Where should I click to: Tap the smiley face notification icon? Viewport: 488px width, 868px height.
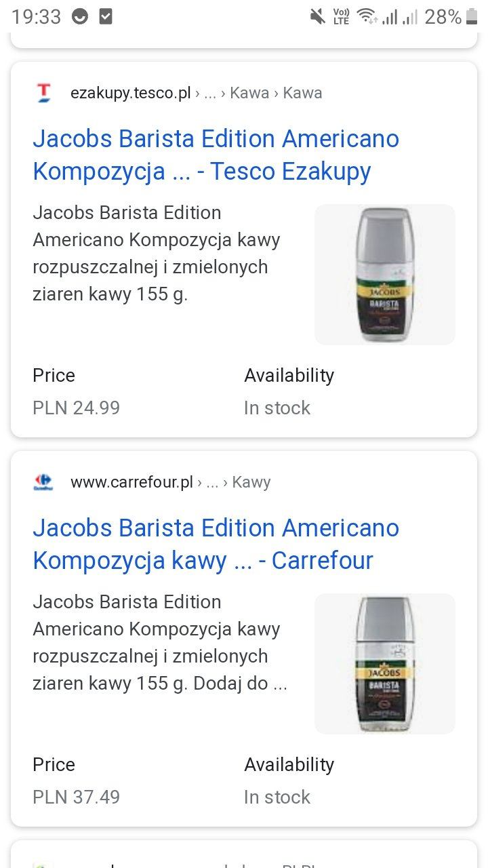click(x=80, y=17)
